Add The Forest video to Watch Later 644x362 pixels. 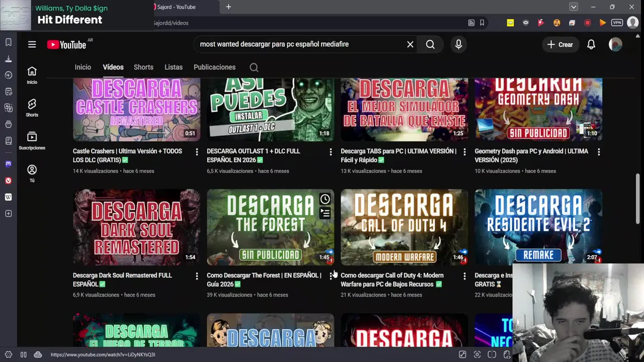(x=325, y=199)
